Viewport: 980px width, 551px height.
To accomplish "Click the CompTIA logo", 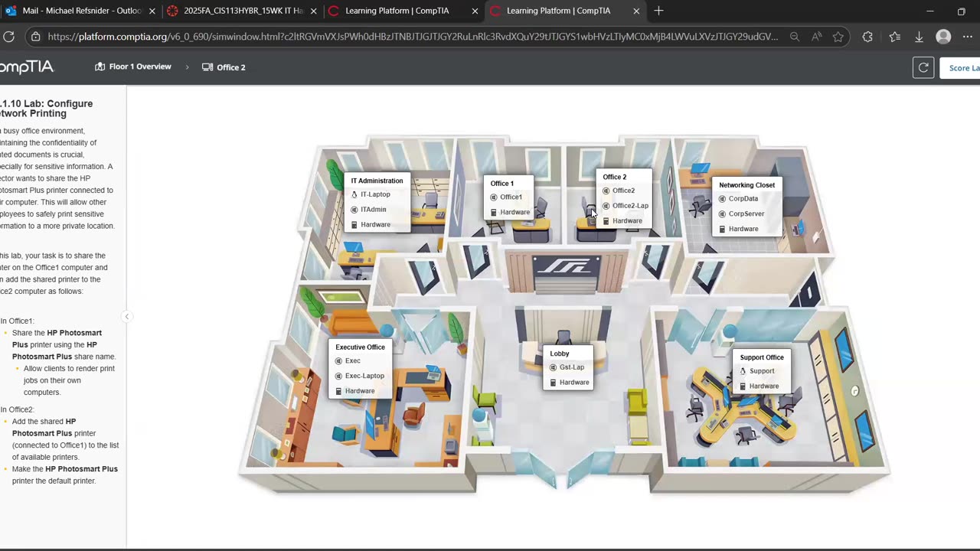I will click(27, 67).
